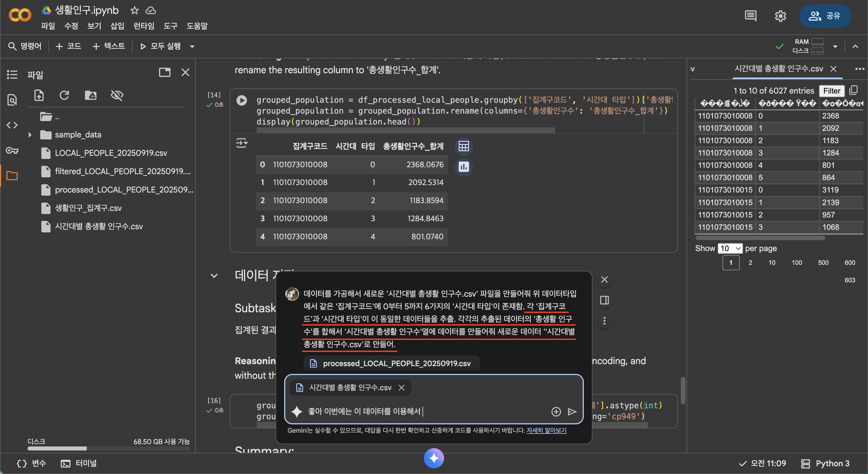This screenshot has width=868, height=474.
Task: Remove the attached 시간대별 총생활 인구수.csv chip
Action: click(401, 387)
